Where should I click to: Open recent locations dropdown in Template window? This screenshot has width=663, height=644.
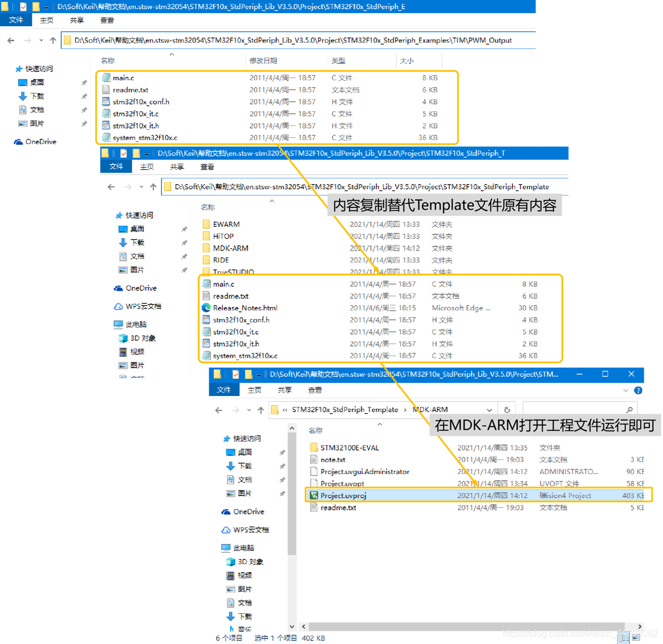click(141, 187)
